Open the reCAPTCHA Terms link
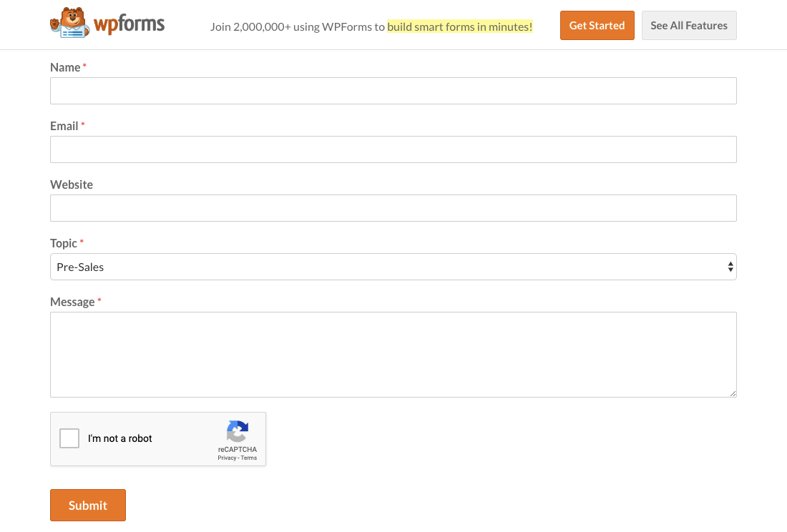 point(249,458)
